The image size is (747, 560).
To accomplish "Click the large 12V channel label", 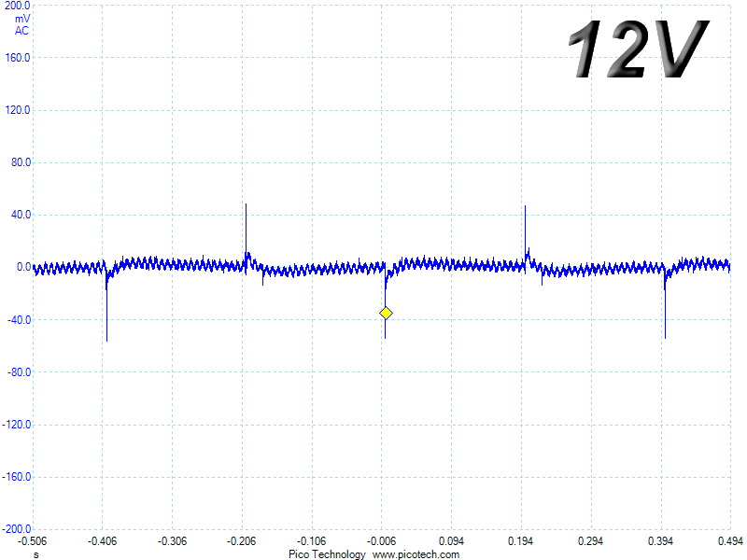I will (x=639, y=49).
